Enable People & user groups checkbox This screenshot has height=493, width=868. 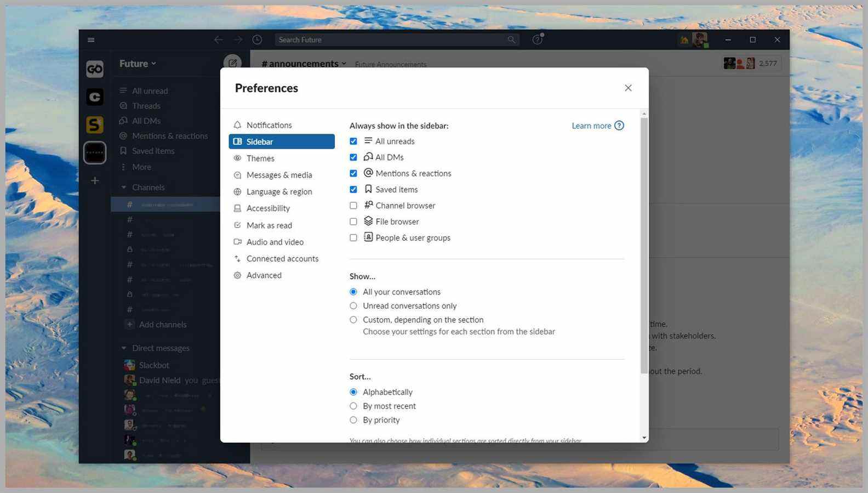353,238
